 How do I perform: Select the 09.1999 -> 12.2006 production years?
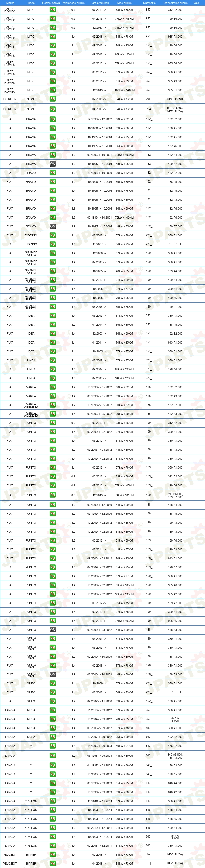pos(99,513)
